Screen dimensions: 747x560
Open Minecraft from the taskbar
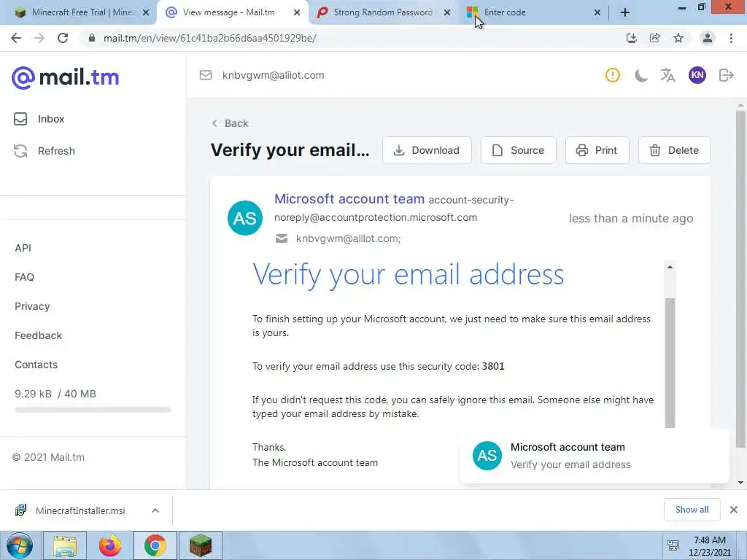point(201,545)
